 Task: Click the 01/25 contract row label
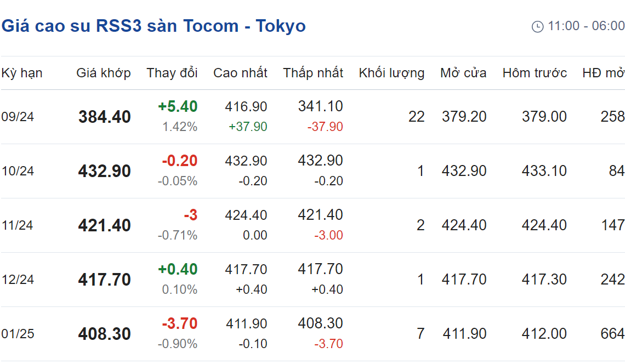point(18,334)
